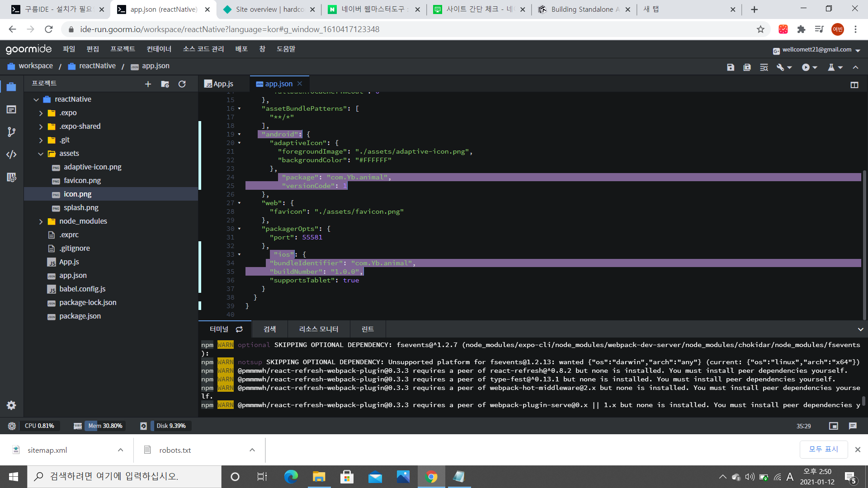Open the run button dropdown arrow
Image resolution: width=868 pixels, height=488 pixels.
tap(815, 67)
